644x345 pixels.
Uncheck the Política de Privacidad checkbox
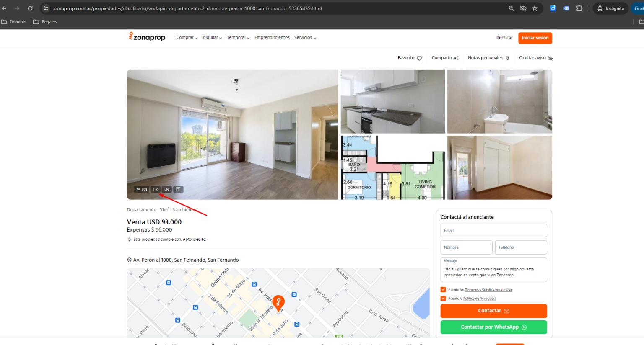(x=443, y=299)
